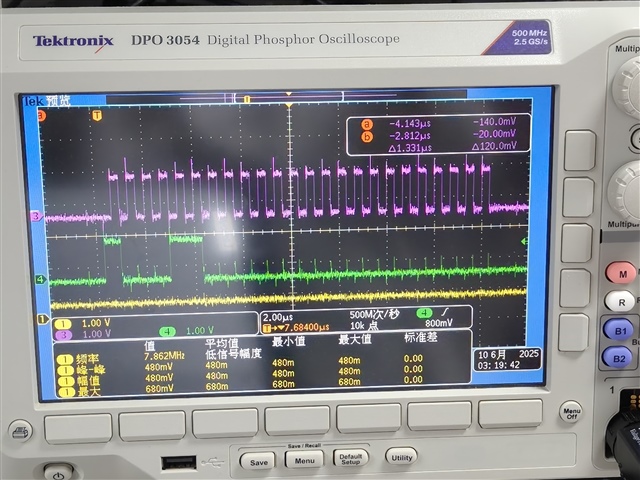
Task: Tap the green 4 trigger source badge
Action: pos(424,313)
